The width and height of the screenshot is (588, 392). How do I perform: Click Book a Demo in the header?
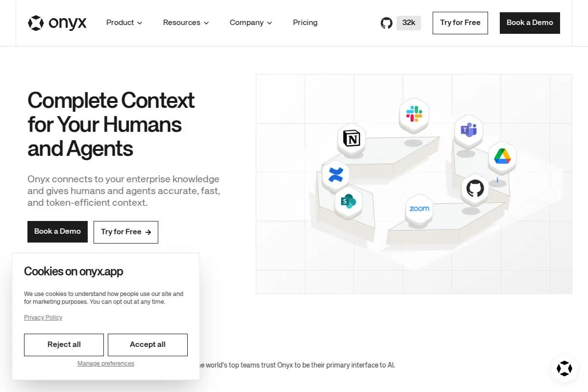530,23
